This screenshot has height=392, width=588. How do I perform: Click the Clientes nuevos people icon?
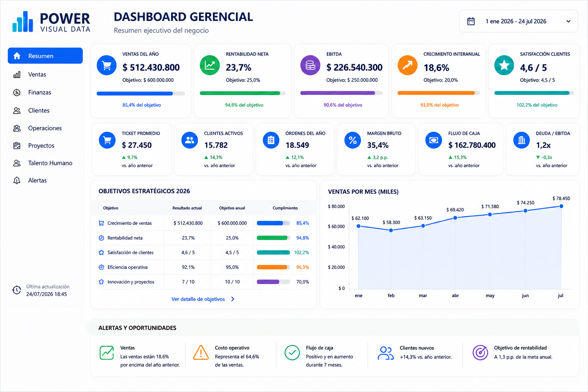[x=385, y=353]
